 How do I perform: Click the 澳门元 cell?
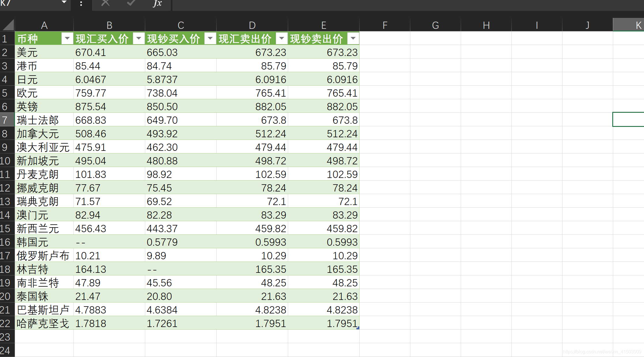coord(44,215)
